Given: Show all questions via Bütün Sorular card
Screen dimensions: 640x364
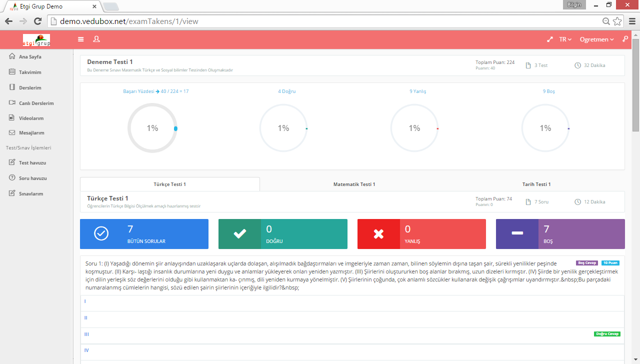Looking at the screenshot, I should (x=144, y=234).
